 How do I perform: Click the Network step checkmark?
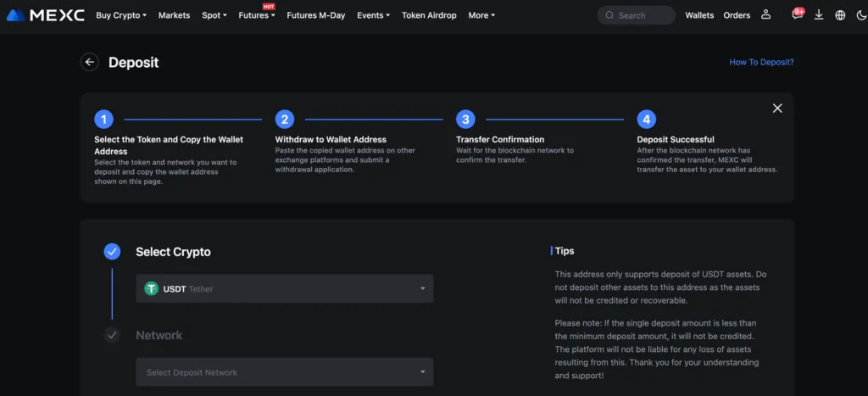pyautogui.click(x=112, y=335)
